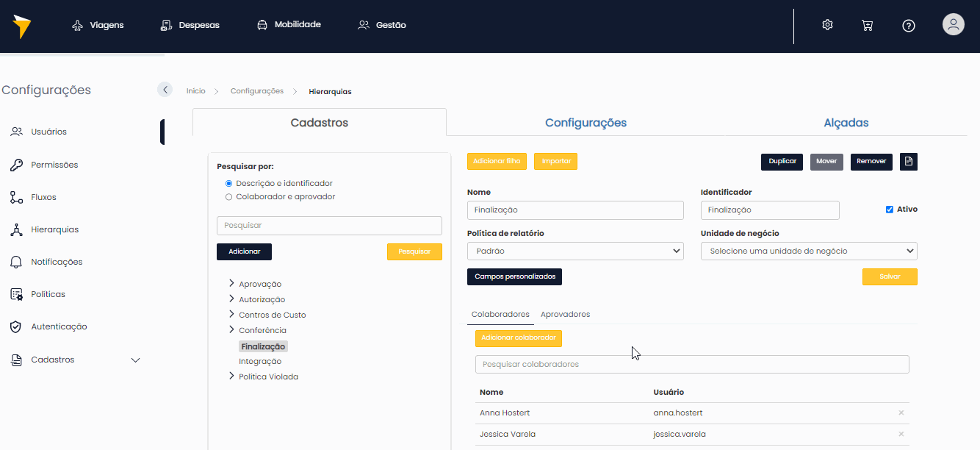Click the Notificações bell icon
The height and width of the screenshot is (450, 980).
16,262
